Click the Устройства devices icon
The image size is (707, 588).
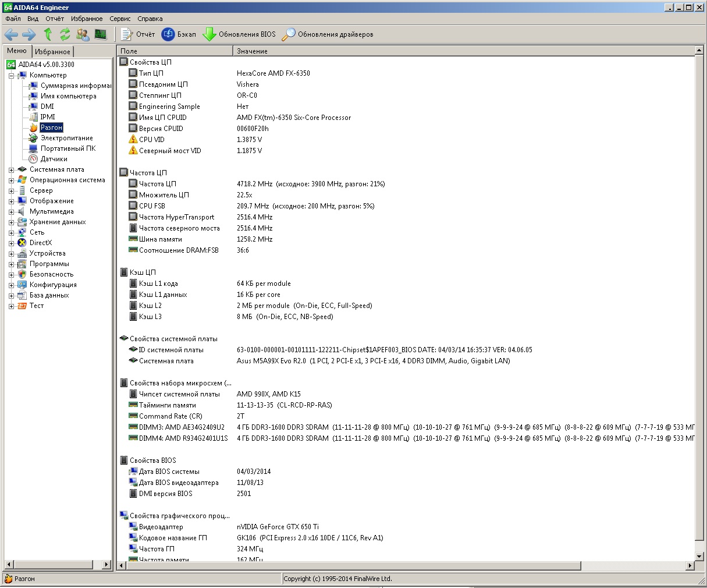coord(22,253)
